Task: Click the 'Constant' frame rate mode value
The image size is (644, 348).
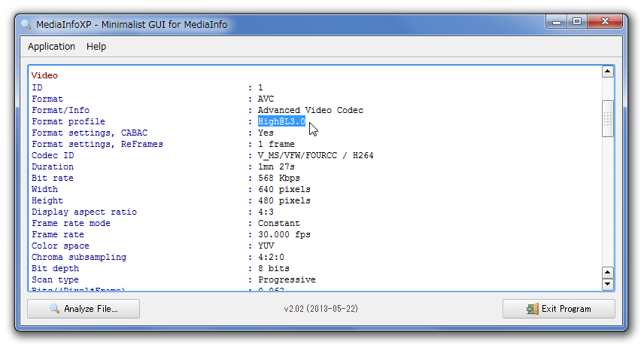Action: [x=279, y=223]
